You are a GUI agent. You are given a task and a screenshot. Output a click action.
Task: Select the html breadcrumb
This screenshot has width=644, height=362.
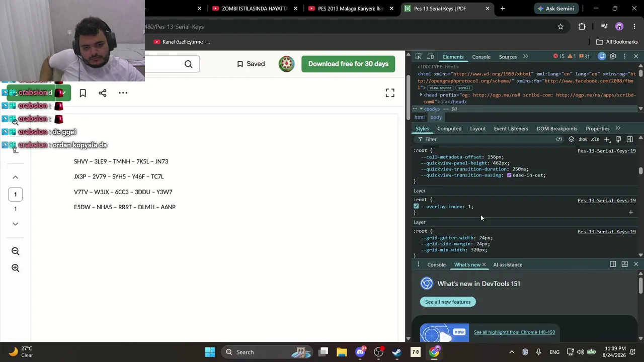419,117
